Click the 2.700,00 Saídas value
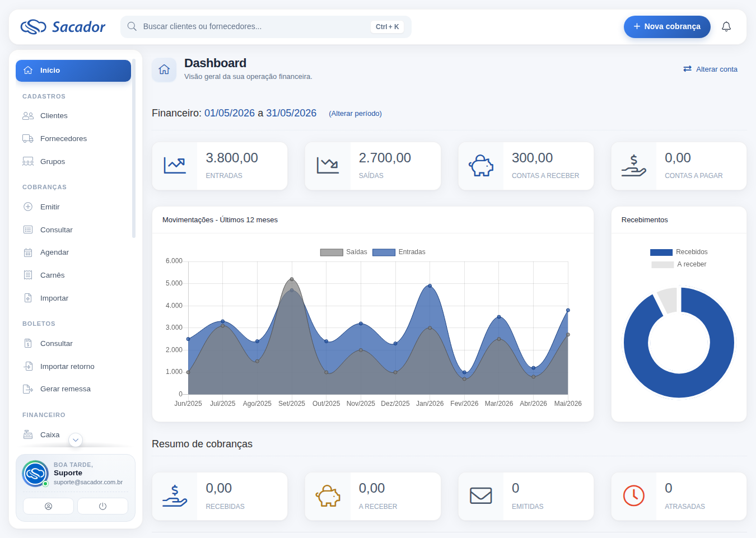 [x=385, y=158]
